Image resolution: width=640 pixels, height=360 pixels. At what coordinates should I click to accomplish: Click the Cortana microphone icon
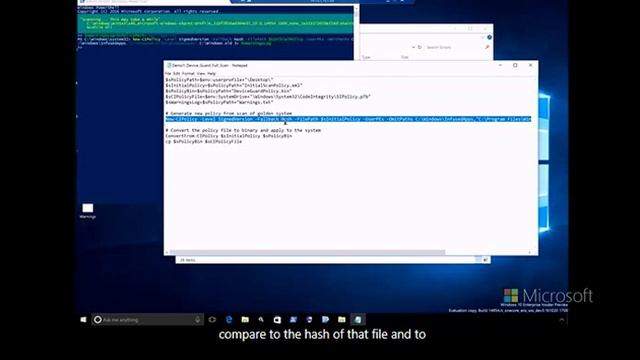[x=198, y=320]
